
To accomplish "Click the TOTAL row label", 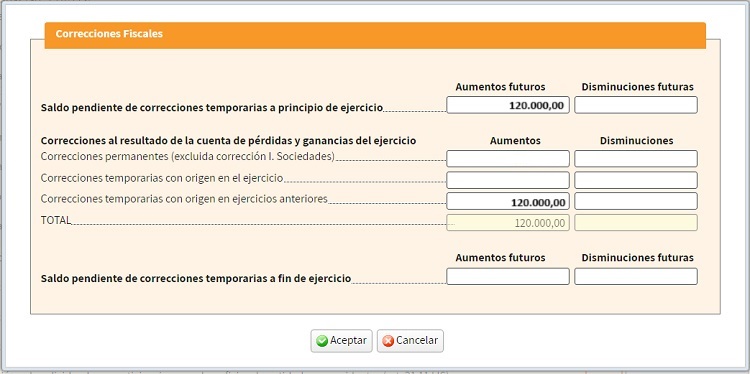I will (55, 220).
